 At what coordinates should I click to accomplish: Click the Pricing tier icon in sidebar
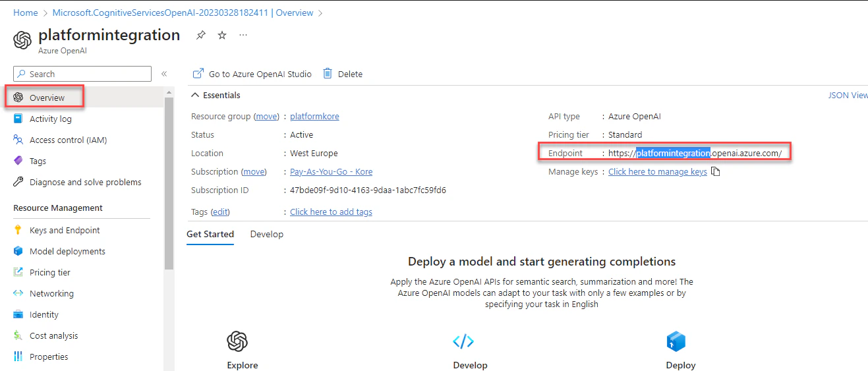(x=18, y=272)
